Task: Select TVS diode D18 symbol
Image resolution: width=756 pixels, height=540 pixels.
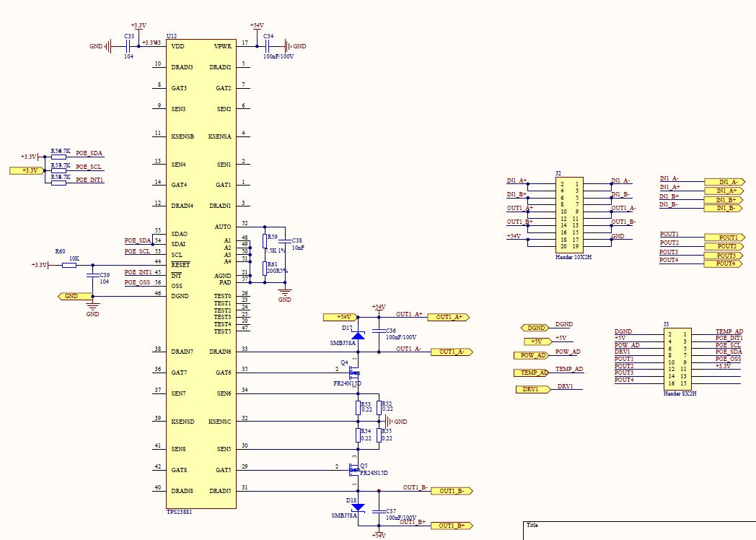Action: click(x=358, y=507)
